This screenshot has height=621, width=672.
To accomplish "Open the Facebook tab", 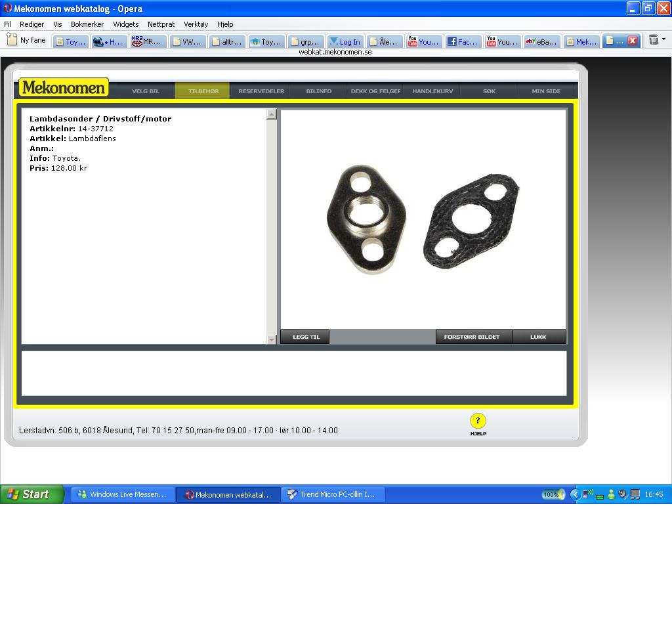I will (463, 41).
